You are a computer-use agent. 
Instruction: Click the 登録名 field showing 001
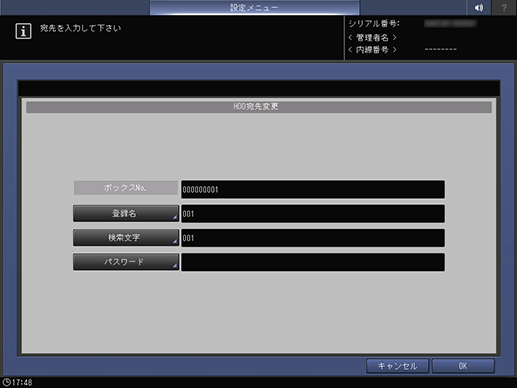[x=313, y=214]
